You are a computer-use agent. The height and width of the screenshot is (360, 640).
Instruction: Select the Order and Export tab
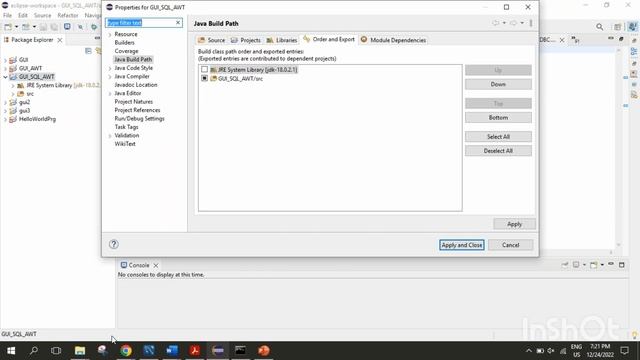tap(329, 39)
